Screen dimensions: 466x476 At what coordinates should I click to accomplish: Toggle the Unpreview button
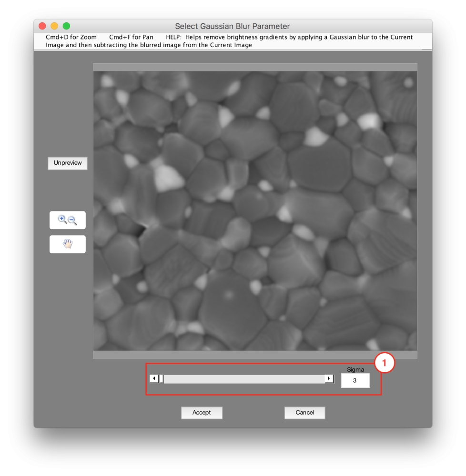point(68,163)
